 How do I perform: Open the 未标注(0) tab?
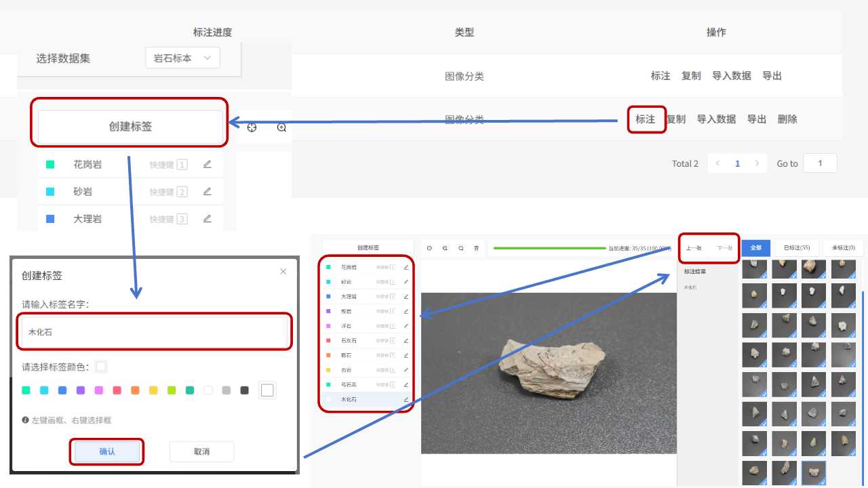844,248
